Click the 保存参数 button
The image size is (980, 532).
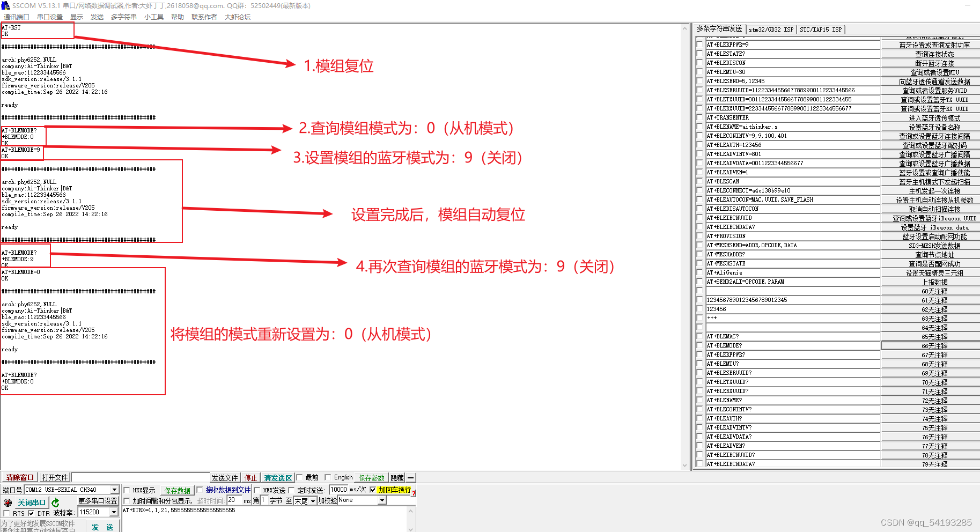(372, 478)
